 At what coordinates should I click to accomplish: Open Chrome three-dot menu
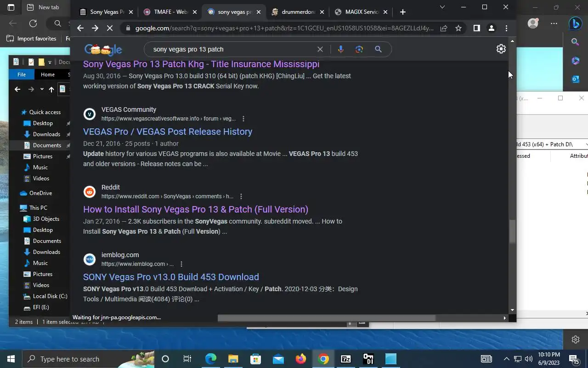tap(506, 28)
